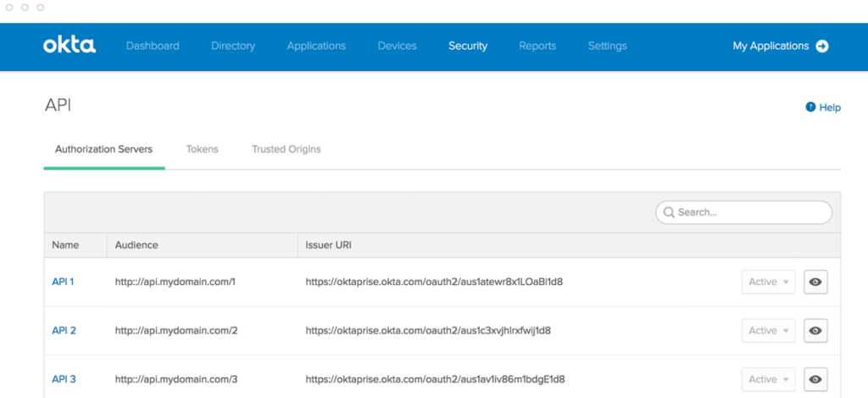Select issuer URI ending aus1av1iv86m1bdgE1d8
This screenshot has height=398, width=868.
coord(435,379)
